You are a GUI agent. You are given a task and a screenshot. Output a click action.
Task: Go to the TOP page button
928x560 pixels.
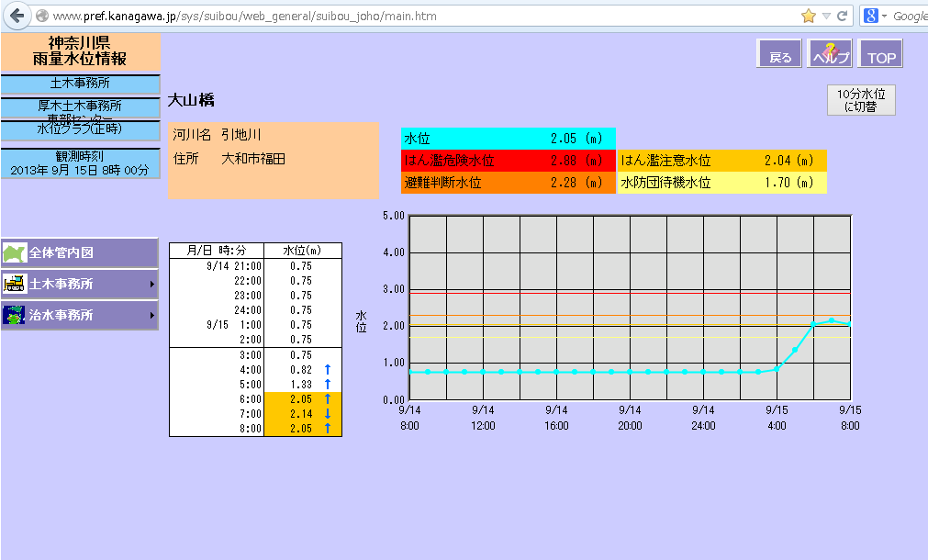pos(880,53)
